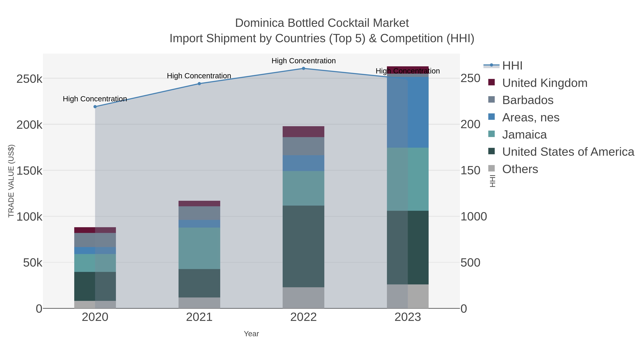Toggle the Areas, nes legend entry
644x362 pixels.
[x=523, y=117]
